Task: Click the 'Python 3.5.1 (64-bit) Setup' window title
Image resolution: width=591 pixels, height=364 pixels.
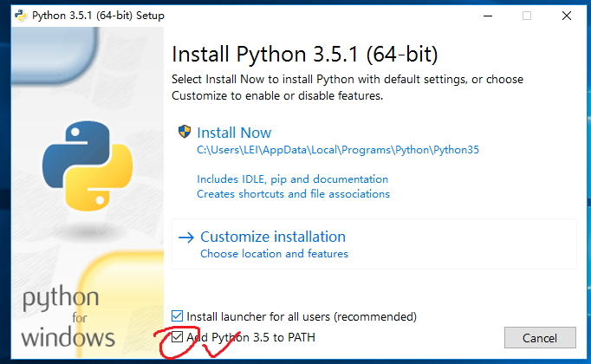Action: click(x=98, y=16)
